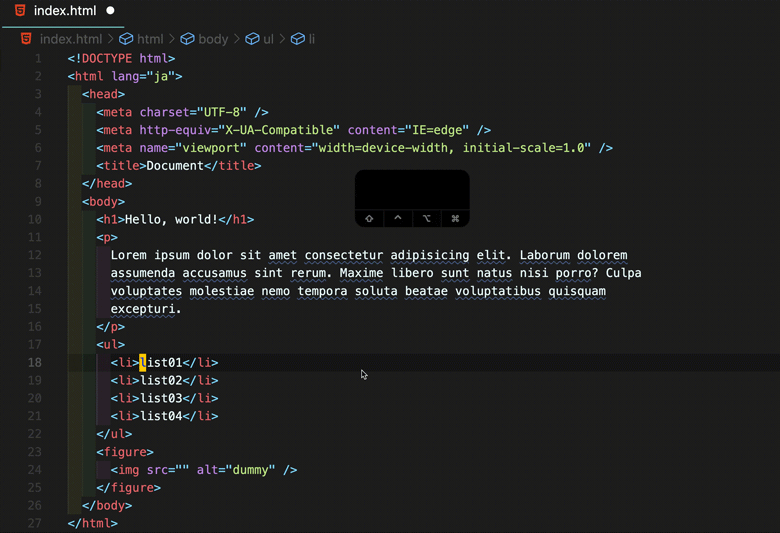
Task: Click the lang="ja" attribute
Action: (143, 77)
